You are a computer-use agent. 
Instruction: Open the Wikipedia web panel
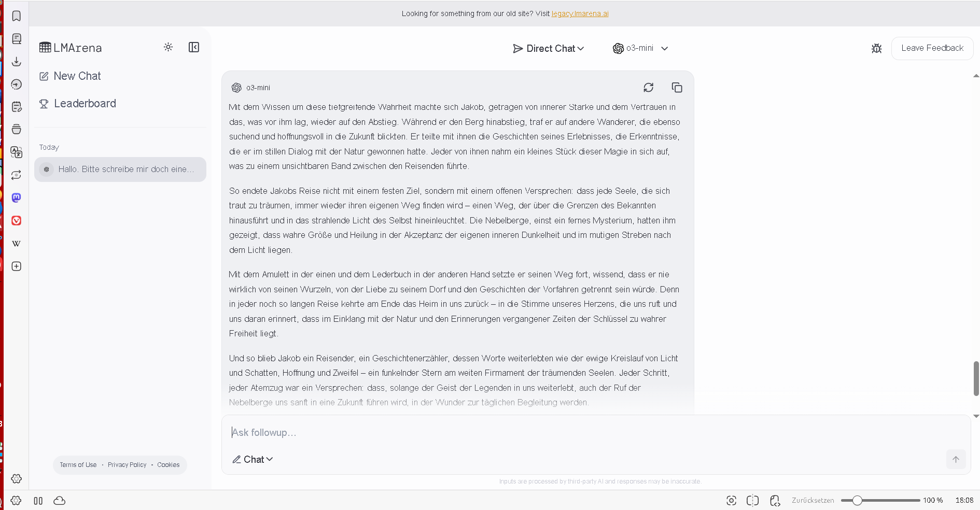[x=17, y=244]
